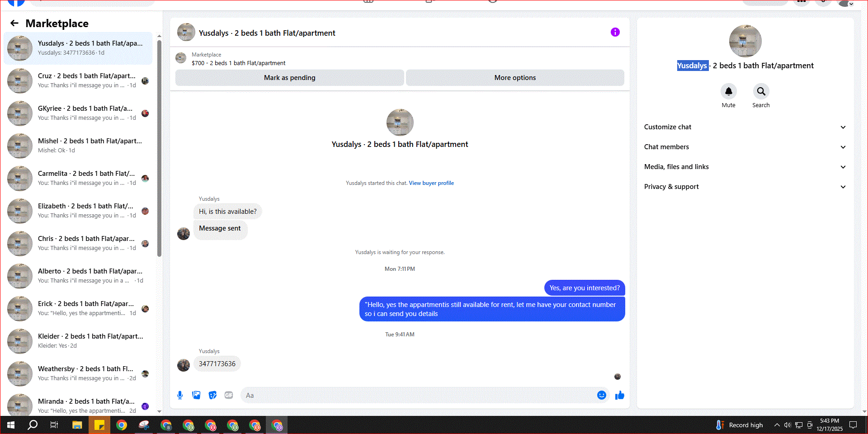This screenshot has width=868, height=434.
Task: Open last Chrome window on taskbar
Action: point(277,425)
